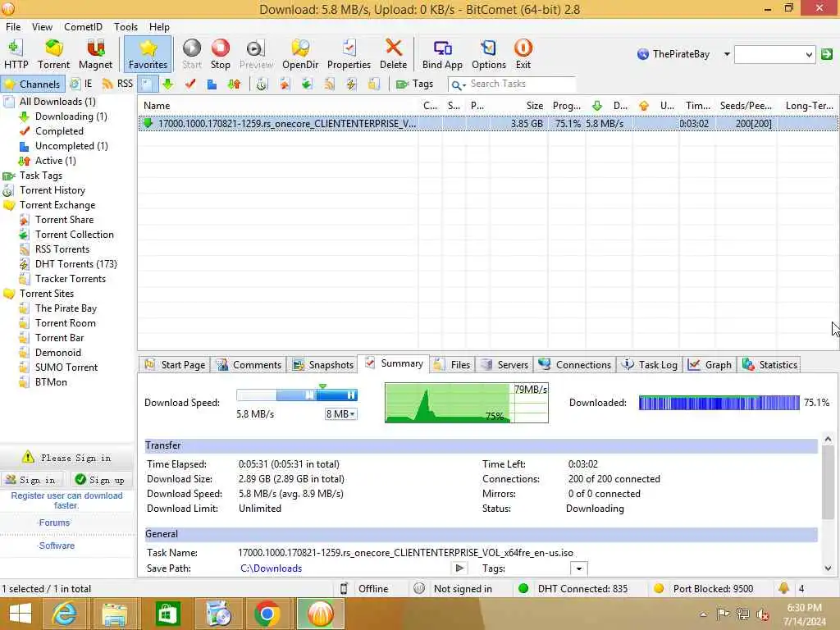
Task: Click the green downloading filter icon
Action: [168, 84]
